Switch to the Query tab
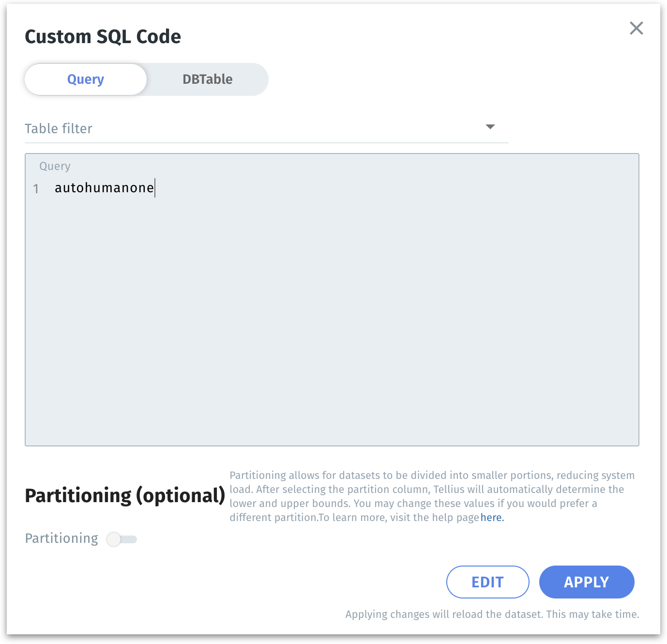667x644 pixels. [x=86, y=79]
